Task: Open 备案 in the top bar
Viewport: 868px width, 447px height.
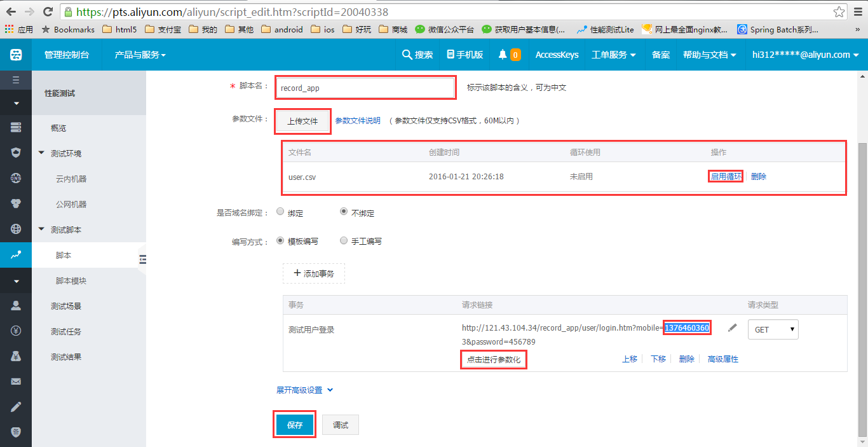Action: (x=661, y=55)
